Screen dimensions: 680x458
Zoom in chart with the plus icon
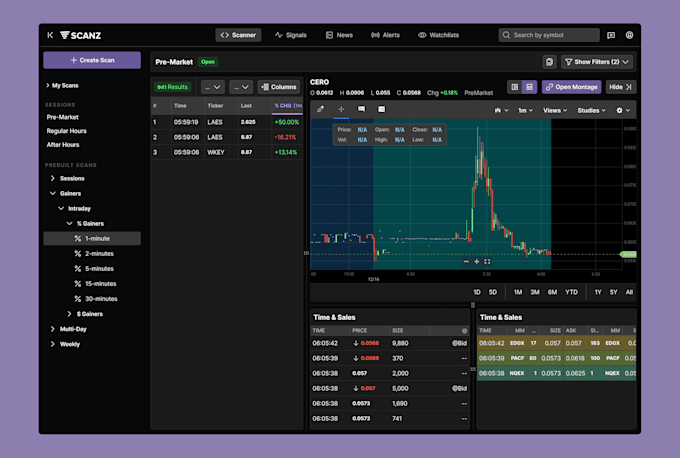[x=477, y=262]
